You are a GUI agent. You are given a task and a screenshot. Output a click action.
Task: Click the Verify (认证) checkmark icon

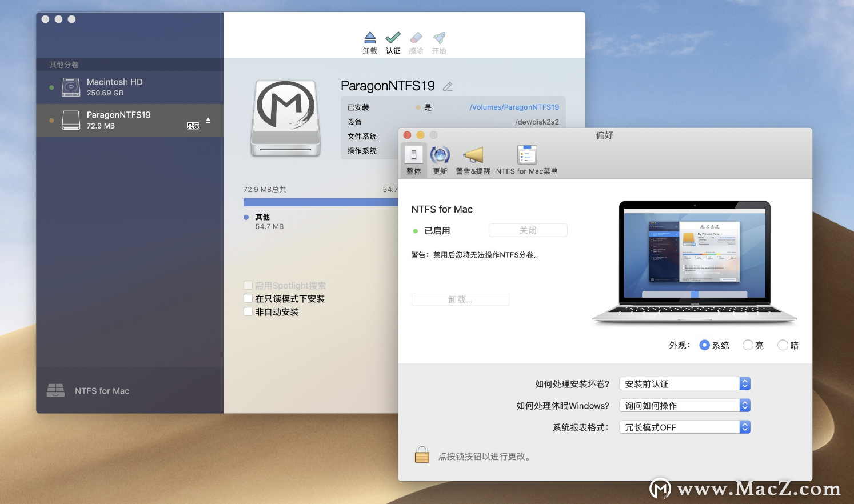tap(393, 38)
